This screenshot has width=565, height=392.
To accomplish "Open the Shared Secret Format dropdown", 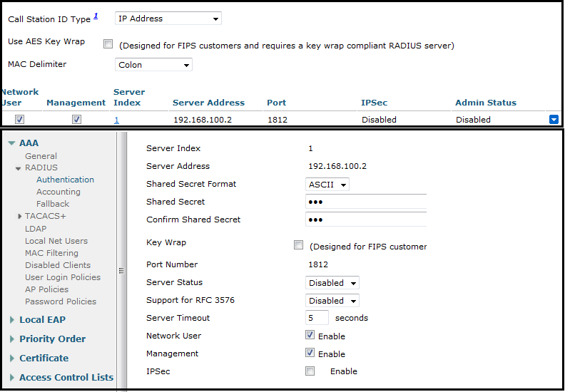I will pos(327,185).
